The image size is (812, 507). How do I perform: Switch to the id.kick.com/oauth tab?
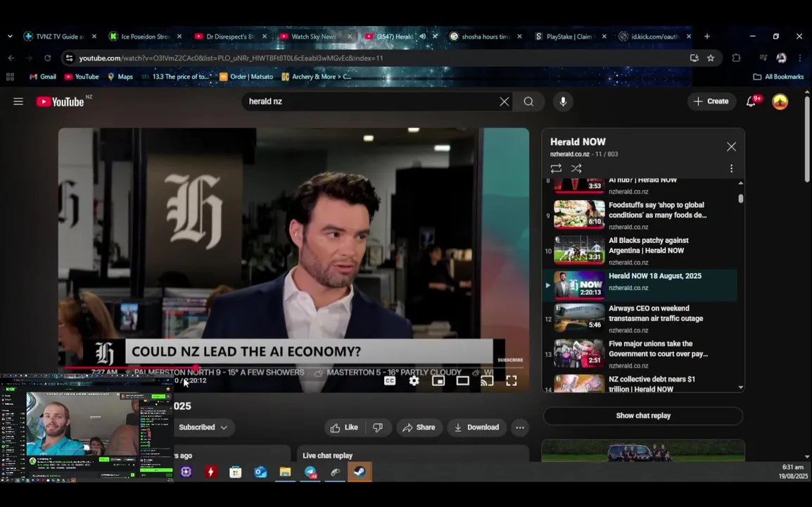coord(655,37)
